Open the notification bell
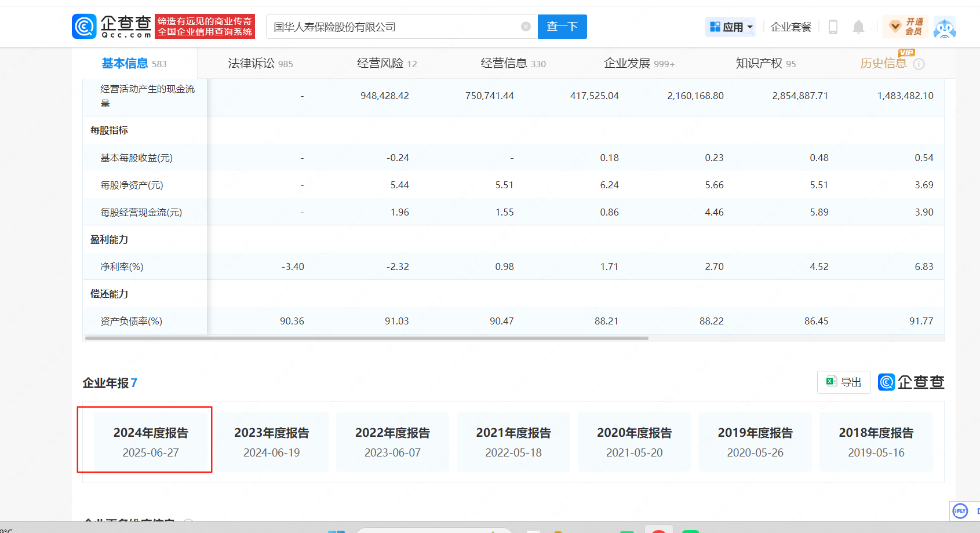The image size is (980, 533). coord(858,27)
